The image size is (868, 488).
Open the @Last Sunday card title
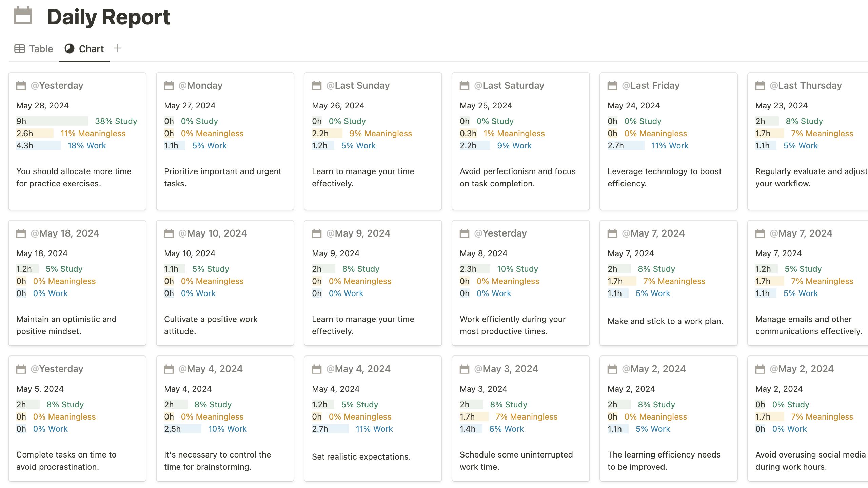click(358, 85)
